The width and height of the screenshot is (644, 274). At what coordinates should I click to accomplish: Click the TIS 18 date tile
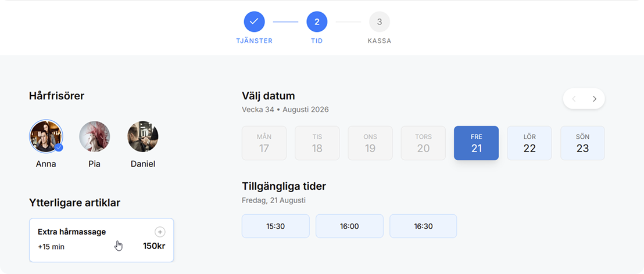[317, 143]
